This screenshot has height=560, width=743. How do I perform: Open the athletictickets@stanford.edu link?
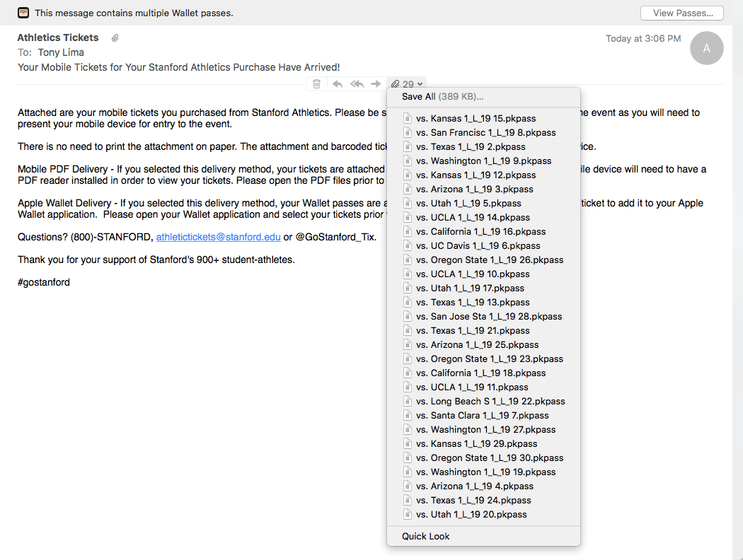click(219, 237)
